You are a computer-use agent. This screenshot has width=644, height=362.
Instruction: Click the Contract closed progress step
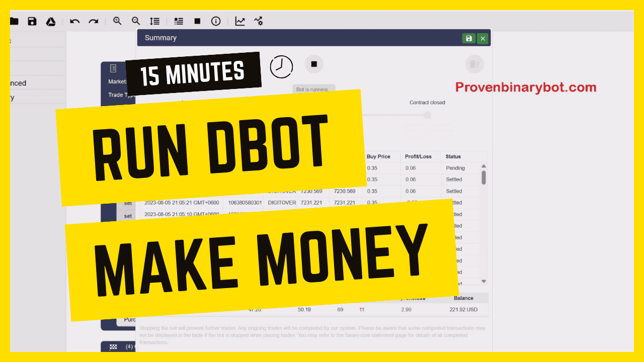coord(427,115)
